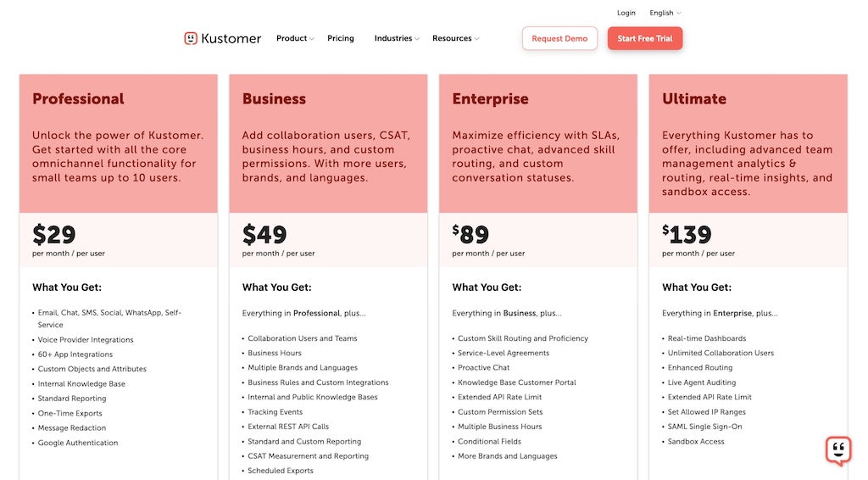This screenshot has width=868, height=480.
Task: Click the Request Demo button
Action: (559, 38)
